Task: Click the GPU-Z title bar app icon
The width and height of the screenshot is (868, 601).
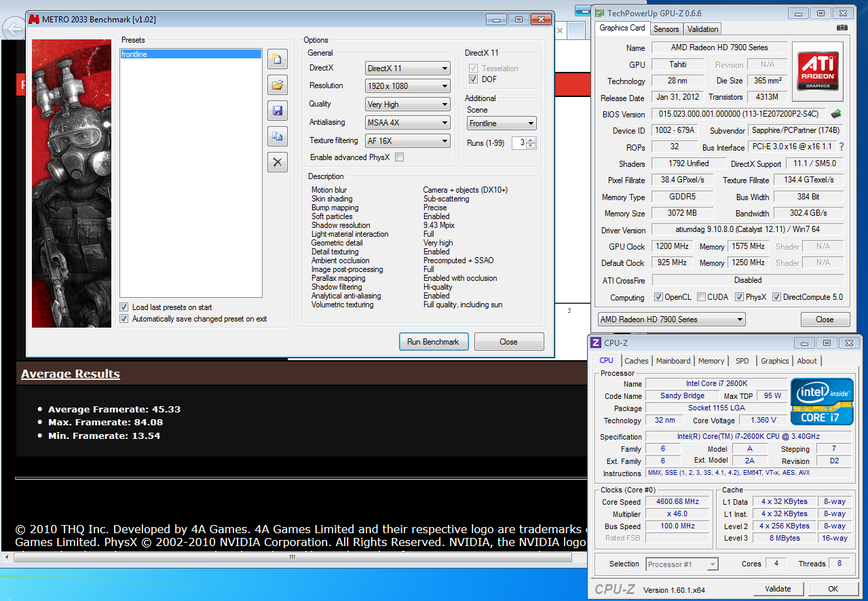Action: click(x=600, y=13)
